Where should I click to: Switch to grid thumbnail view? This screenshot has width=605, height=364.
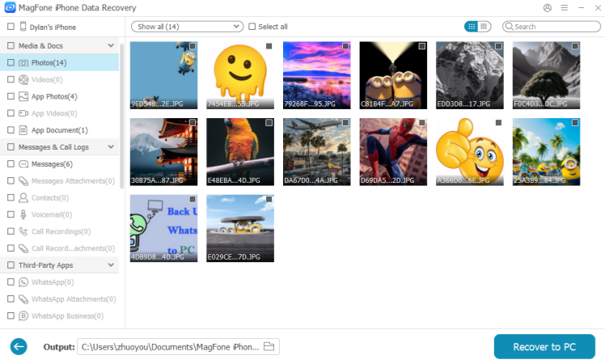[471, 26]
